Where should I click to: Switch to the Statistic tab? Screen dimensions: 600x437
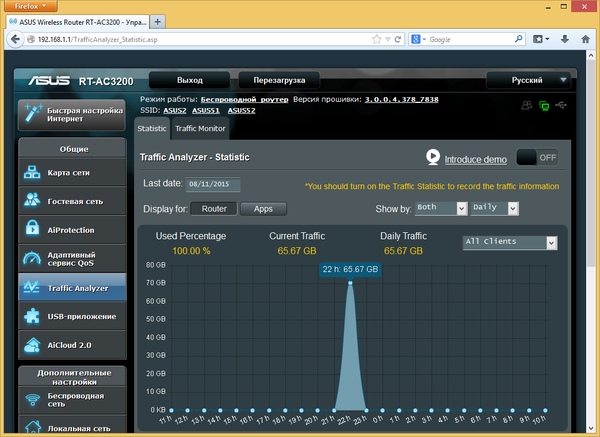point(152,129)
